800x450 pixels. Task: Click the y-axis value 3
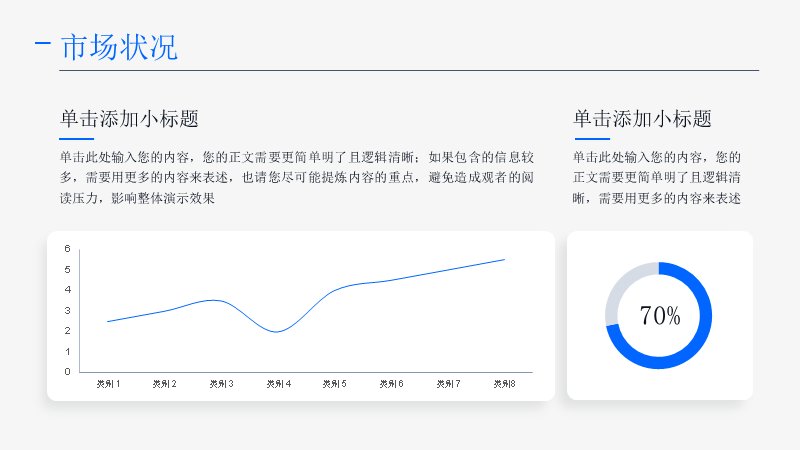point(67,310)
